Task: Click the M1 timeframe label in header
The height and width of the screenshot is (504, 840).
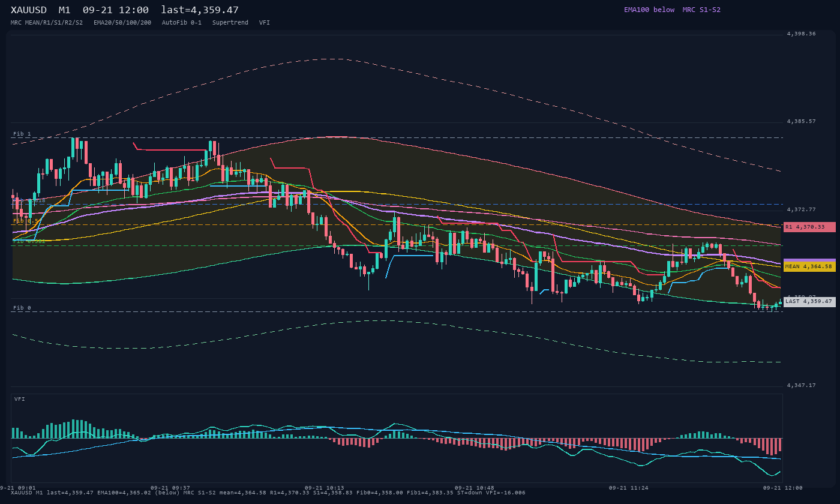Action: coord(64,10)
